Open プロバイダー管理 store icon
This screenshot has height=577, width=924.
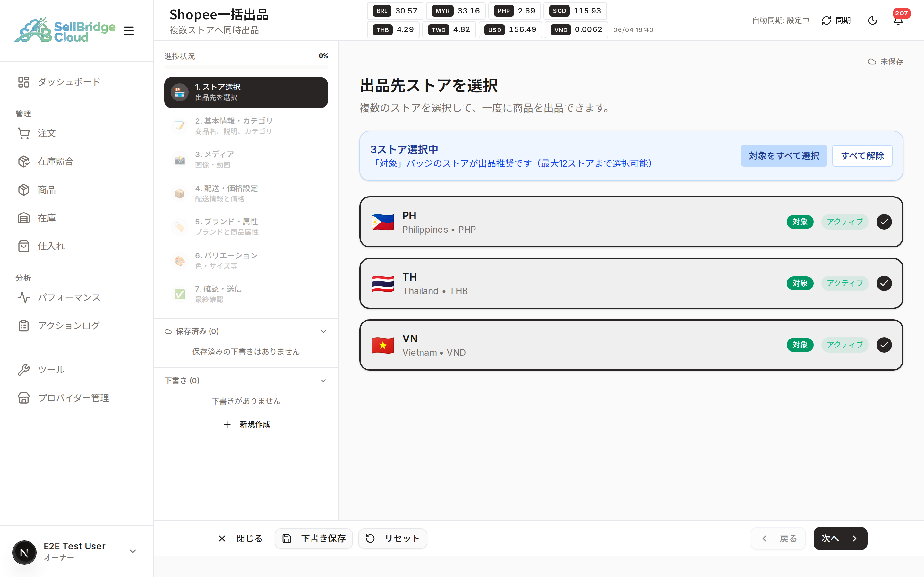pos(24,398)
